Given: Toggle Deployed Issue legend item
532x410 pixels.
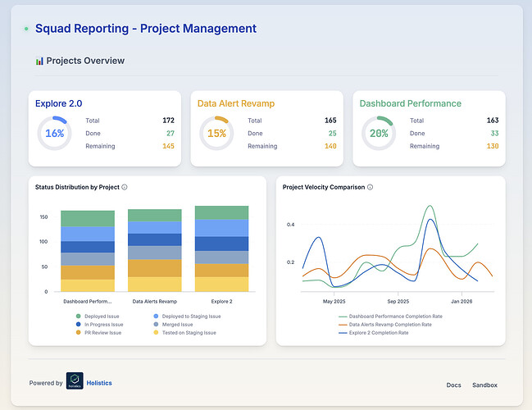Looking at the screenshot, I should point(98,317).
